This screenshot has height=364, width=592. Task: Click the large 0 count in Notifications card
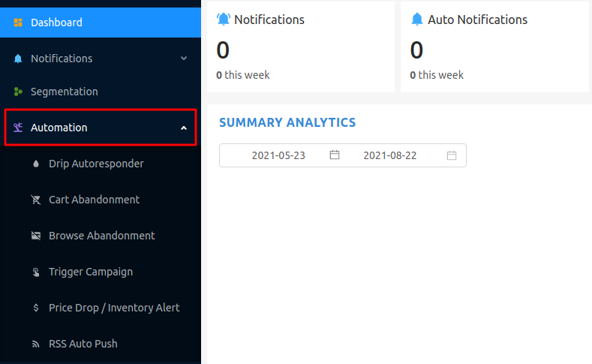(223, 50)
